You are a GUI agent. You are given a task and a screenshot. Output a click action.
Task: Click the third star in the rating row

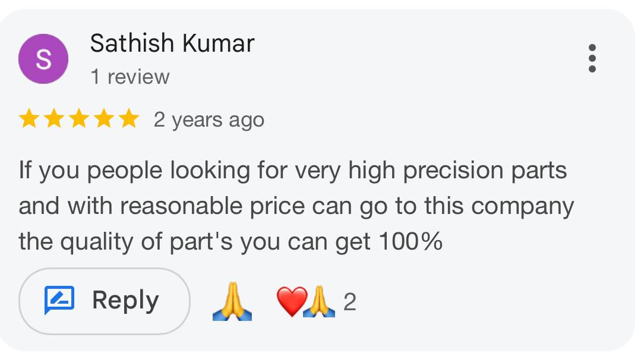80,118
